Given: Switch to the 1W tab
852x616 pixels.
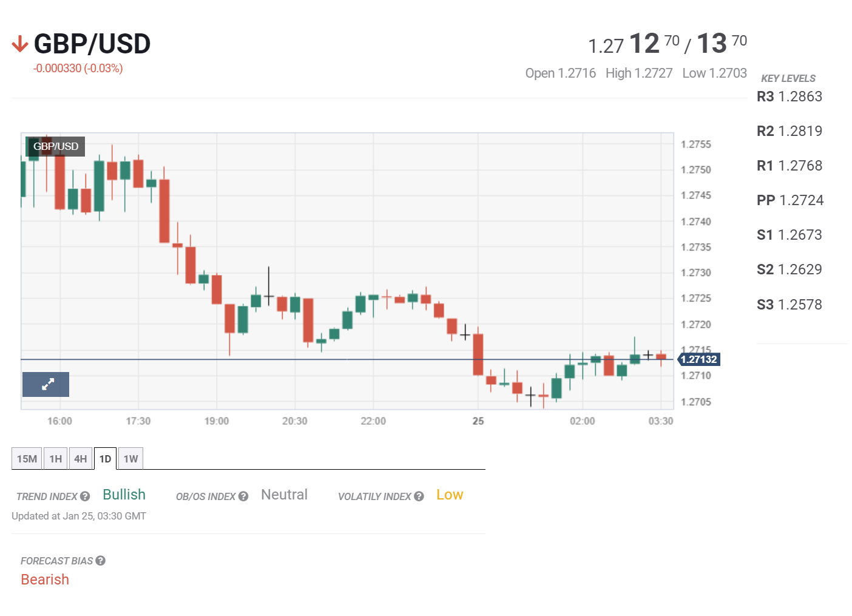Looking at the screenshot, I should (129, 458).
